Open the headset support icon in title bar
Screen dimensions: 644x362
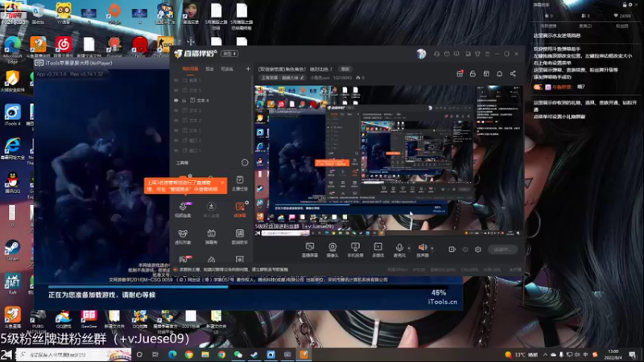click(x=436, y=54)
